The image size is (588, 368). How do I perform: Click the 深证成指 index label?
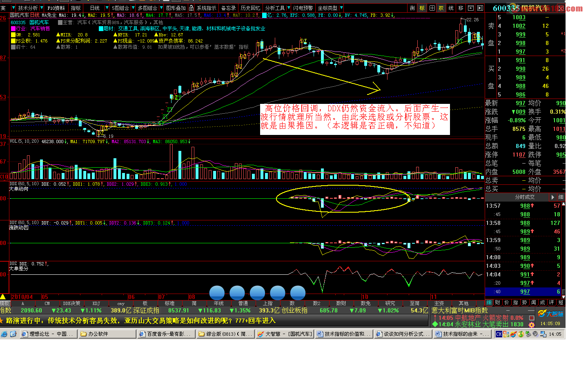coord(146,311)
